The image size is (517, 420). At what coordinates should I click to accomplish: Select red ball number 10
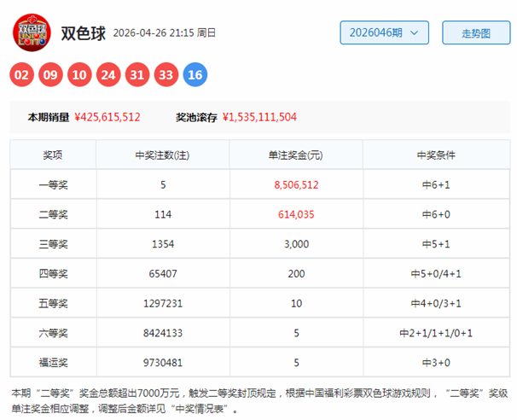click(x=79, y=74)
